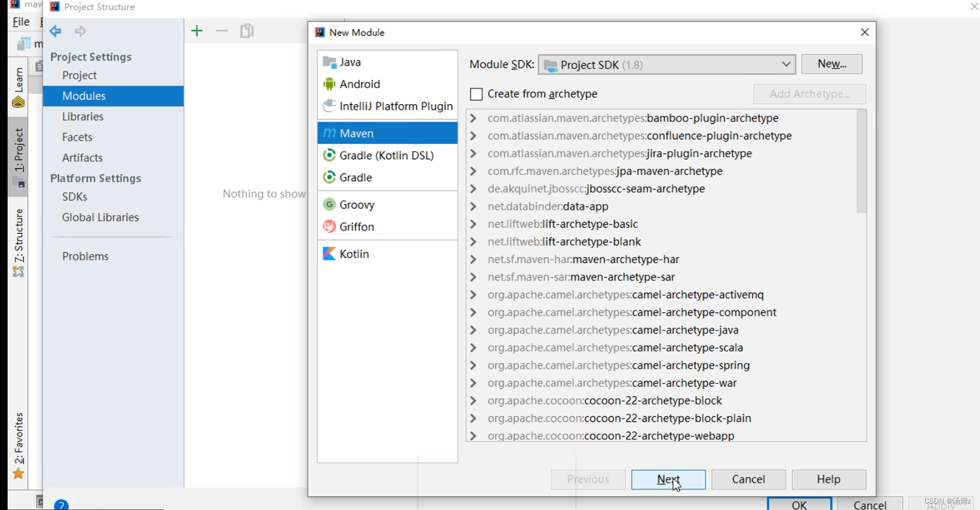
Task: Select Modules in Project Settings
Action: (113, 96)
